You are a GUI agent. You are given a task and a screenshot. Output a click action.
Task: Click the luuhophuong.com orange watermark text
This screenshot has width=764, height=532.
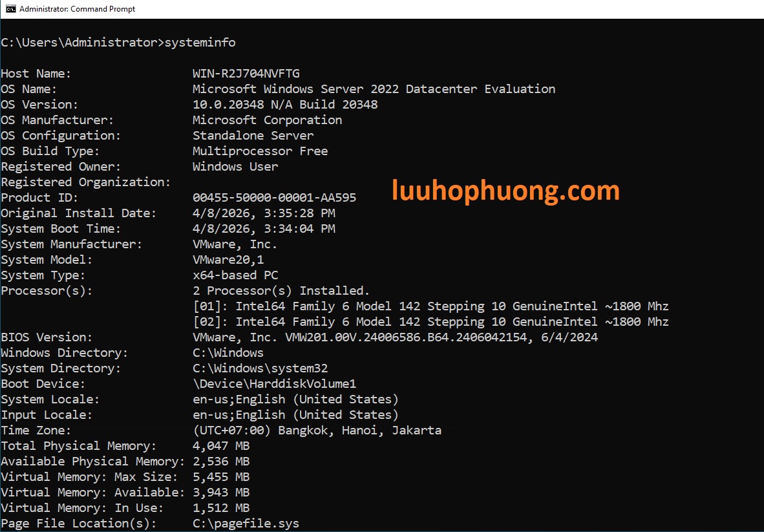tap(505, 191)
